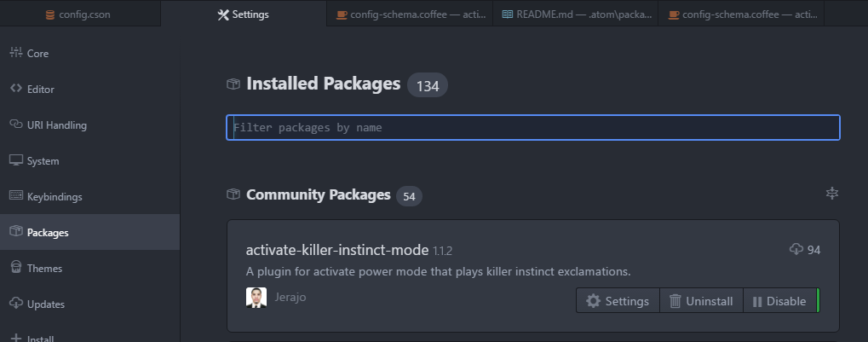Open settings for activate-killer-instinct-mode
868x342 pixels.
pos(618,301)
